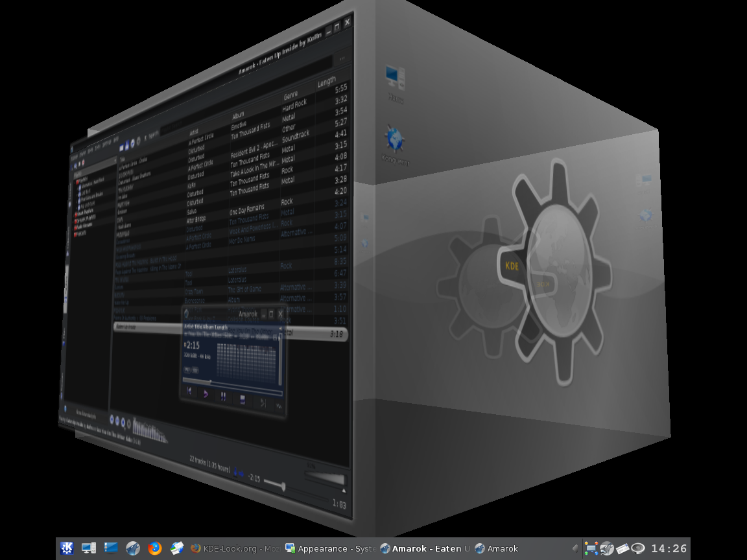The width and height of the screenshot is (747, 560).
Task: Select the Hard Rock genre cell
Action: coord(294,105)
